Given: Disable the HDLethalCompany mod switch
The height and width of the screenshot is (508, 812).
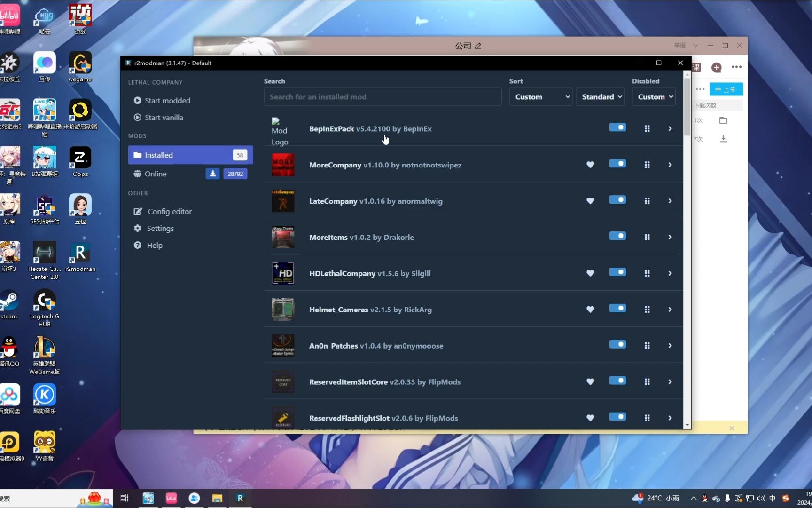Looking at the screenshot, I should (x=617, y=272).
